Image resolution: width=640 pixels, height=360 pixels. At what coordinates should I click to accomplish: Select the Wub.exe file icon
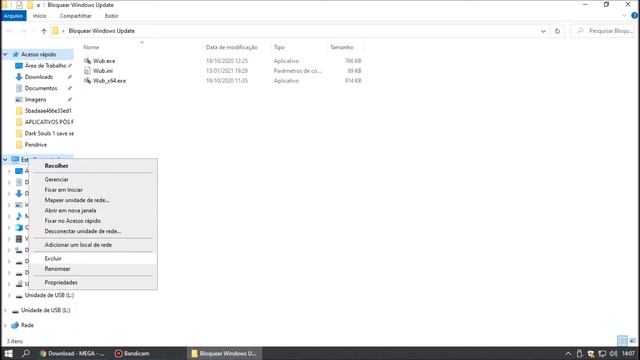(x=87, y=61)
